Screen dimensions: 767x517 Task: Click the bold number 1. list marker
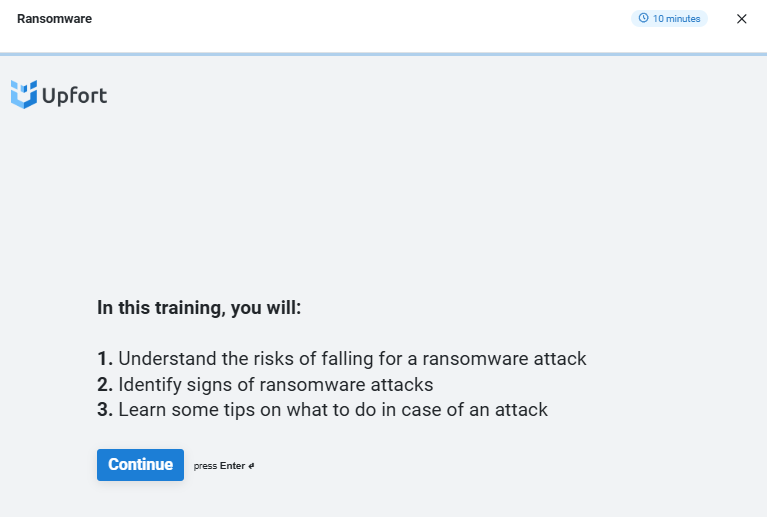coord(105,359)
